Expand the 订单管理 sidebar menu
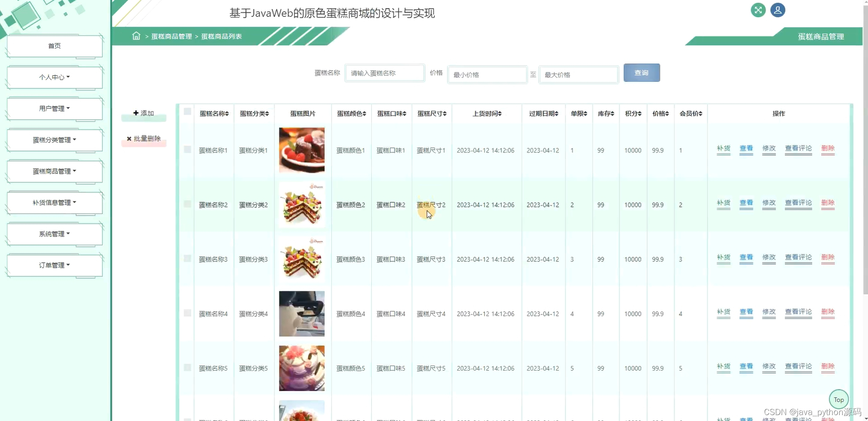868x421 pixels. click(55, 265)
